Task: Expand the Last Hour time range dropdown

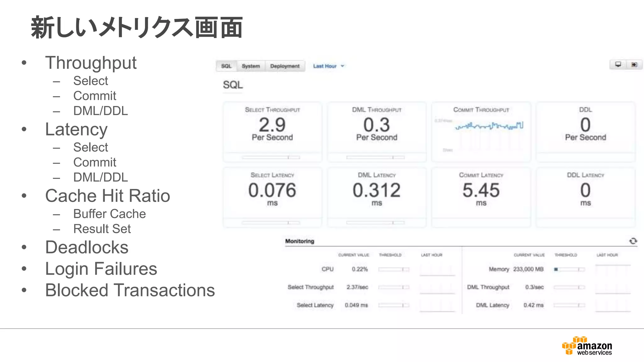Action: coord(329,66)
